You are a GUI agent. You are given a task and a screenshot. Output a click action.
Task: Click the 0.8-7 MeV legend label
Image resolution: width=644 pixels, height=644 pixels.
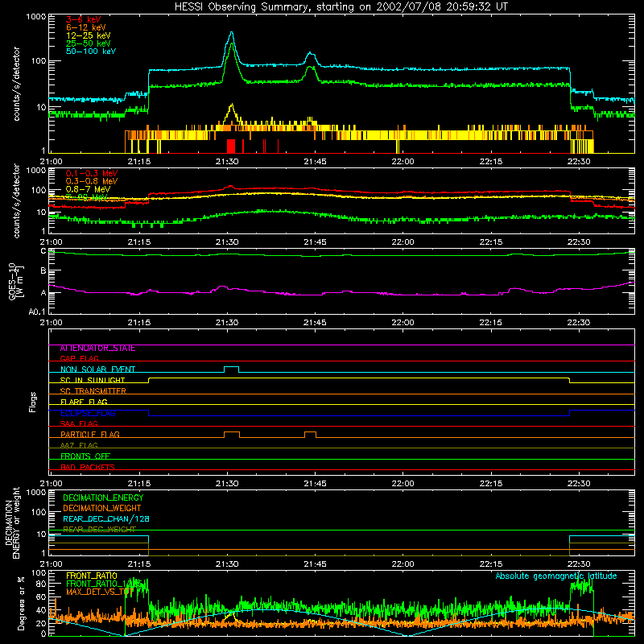point(88,189)
